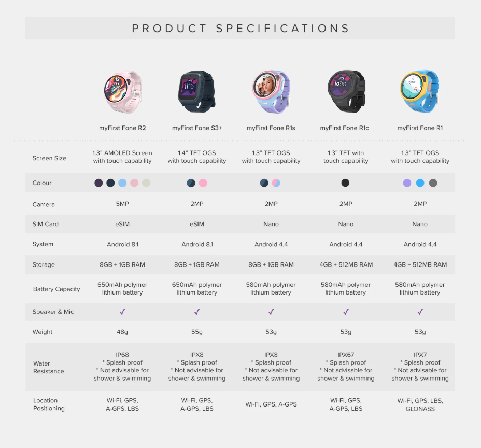The height and width of the screenshot is (448, 481).
Task: Open the myFirst Fone R1s name link
Action: 271,128
